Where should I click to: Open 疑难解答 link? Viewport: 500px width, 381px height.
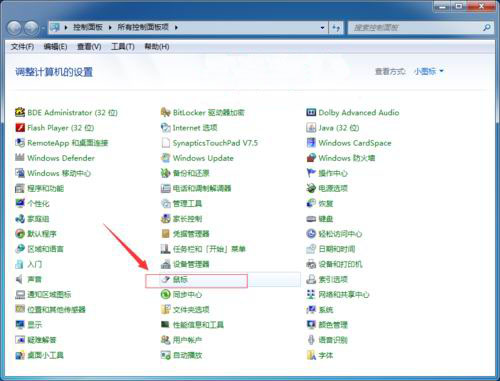click(42, 340)
